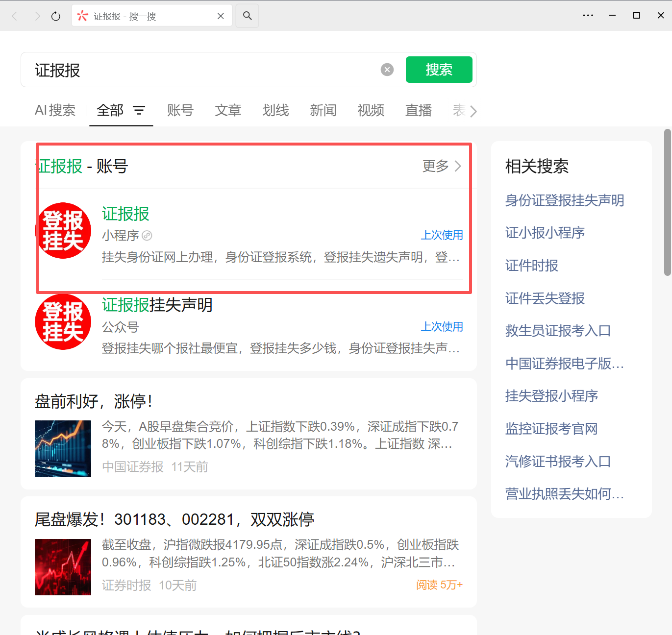
Task: Open 证报报挂失声明 account avatar
Action: [x=63, y=322]
